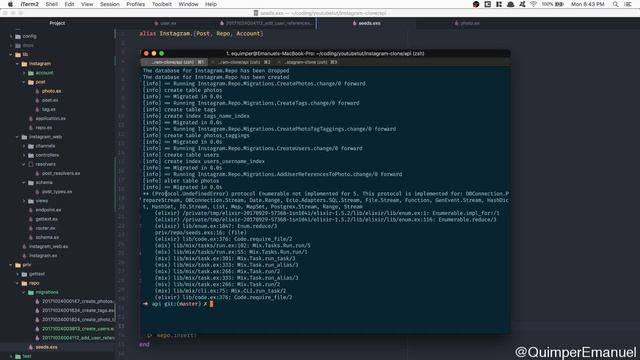Click the file icon beside instagram_web.ex
The width and height of the screenshot is (640, 360).
pos(24,247)
